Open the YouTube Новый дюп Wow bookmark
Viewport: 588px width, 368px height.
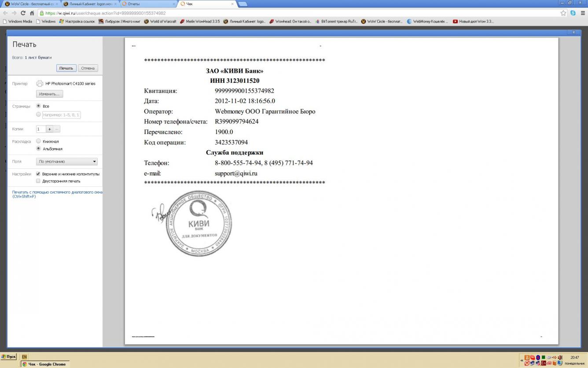click(x=473, y=21)
